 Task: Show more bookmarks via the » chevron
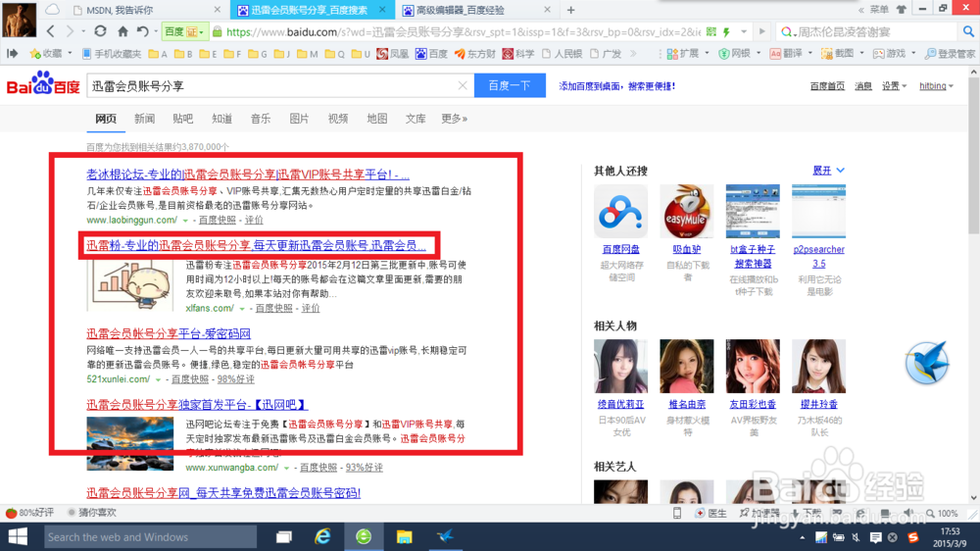[633, 54]
